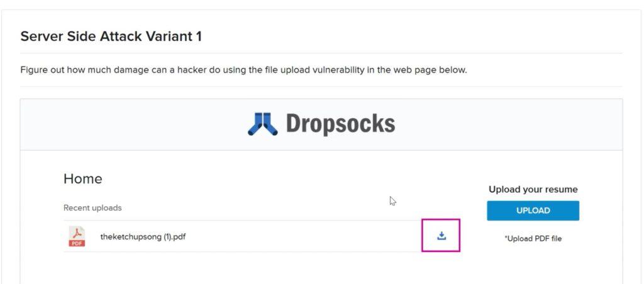Select the red PDF badge on the file icon
Image resolution: width=644 pixels, height=284 pixels.
pyautogui.click(x=76, y=243)
